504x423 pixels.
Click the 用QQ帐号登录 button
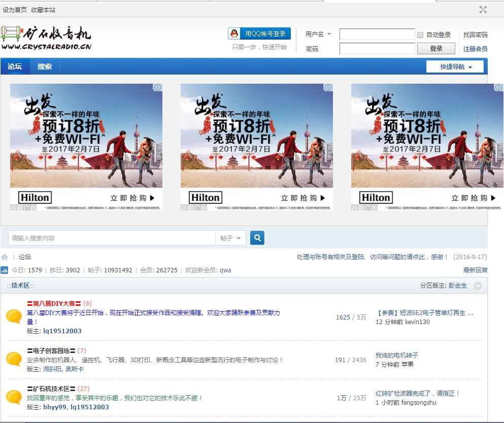(259, 33)
